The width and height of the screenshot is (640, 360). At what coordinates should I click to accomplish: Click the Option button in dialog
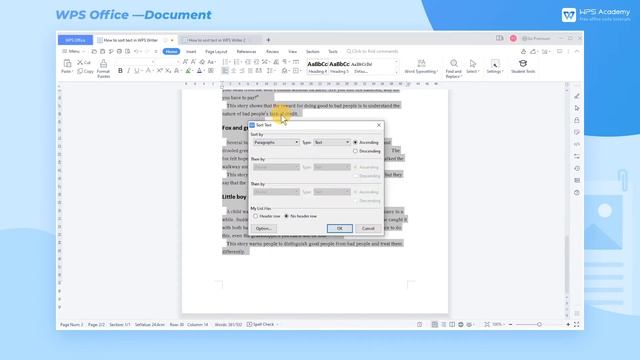(263, 229)
